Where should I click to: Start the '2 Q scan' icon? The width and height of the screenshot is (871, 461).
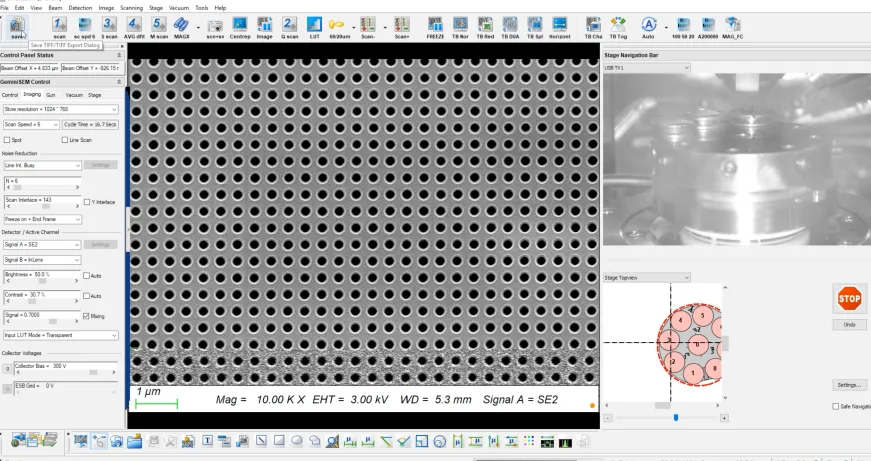pyautogui.click(x=289, y=27)
